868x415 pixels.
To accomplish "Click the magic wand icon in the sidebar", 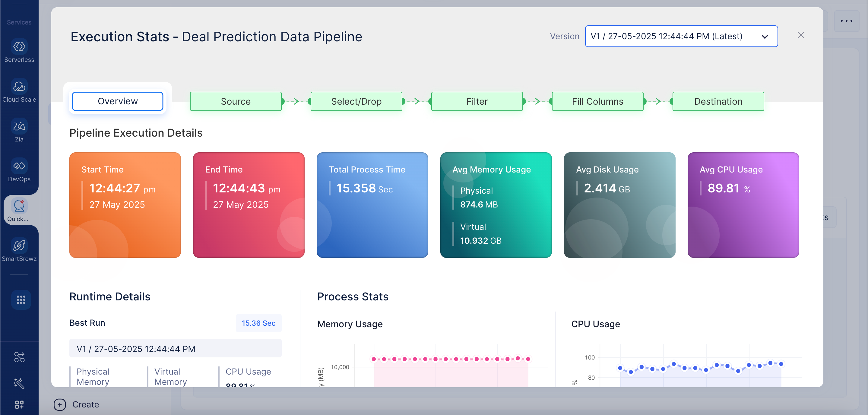I will (19, 383).
